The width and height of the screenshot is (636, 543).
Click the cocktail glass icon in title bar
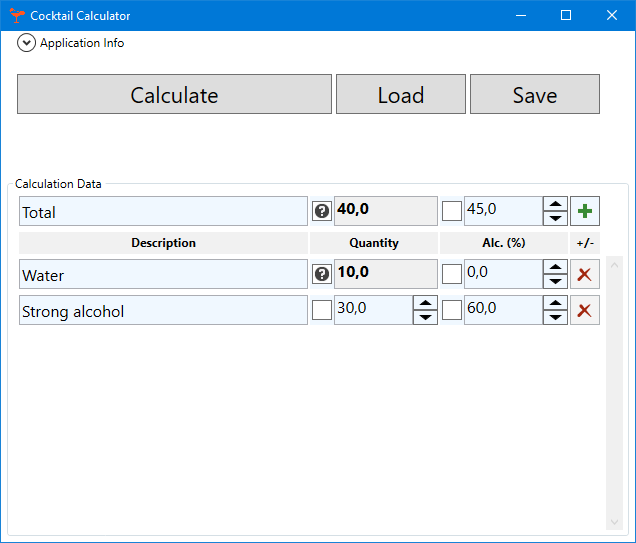click(x=17, y=15)
